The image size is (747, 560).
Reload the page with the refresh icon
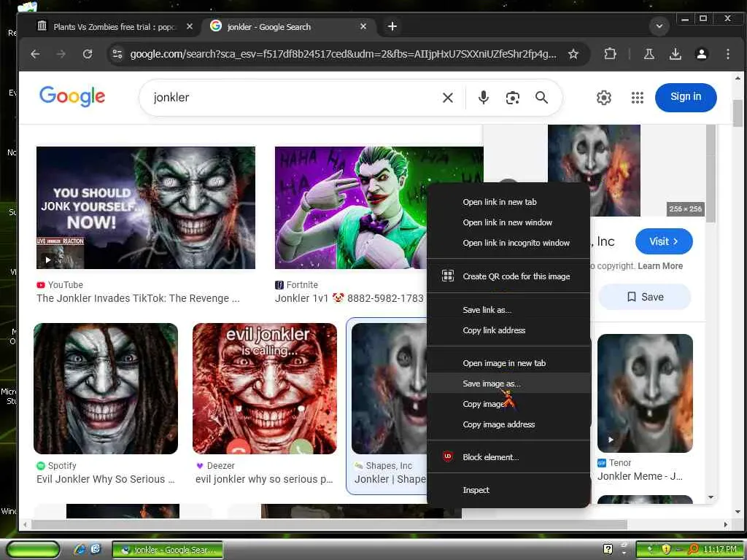[88, 54]
